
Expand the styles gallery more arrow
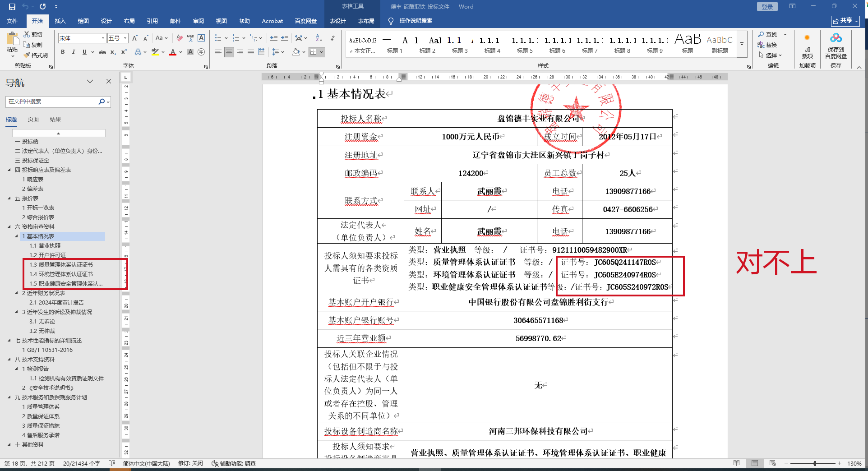pos(742,44)
